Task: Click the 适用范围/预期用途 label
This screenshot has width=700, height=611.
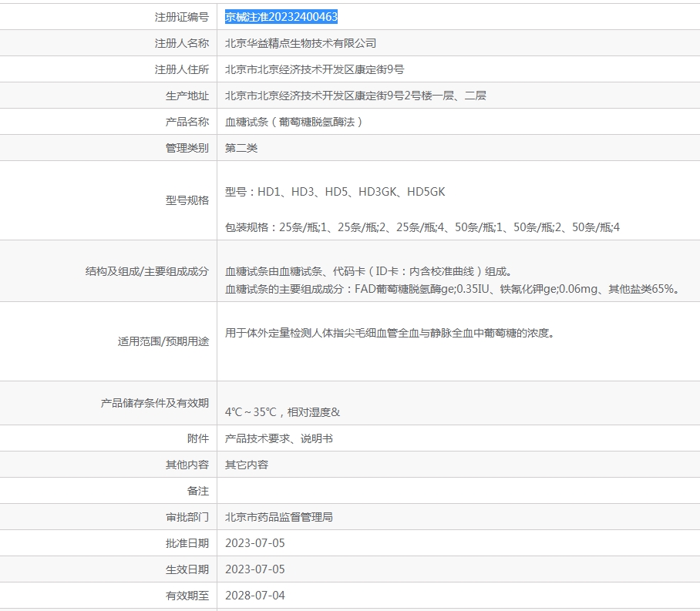Action: click(x=163, y=341)
